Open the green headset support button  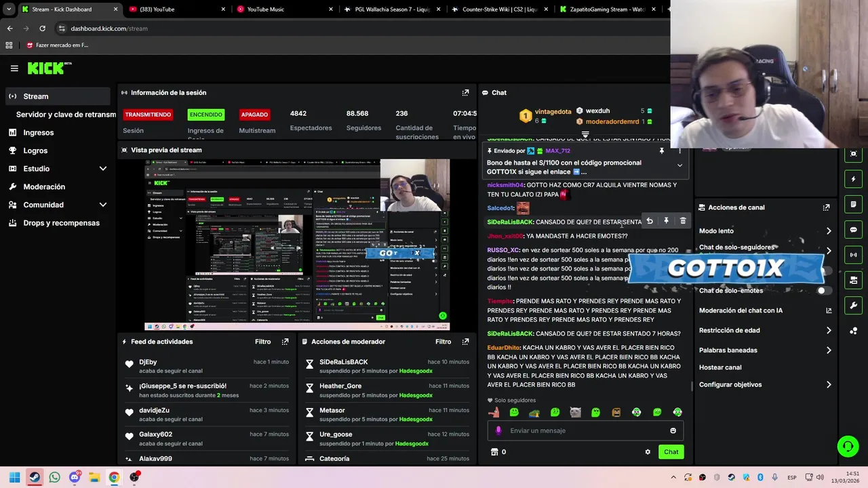[x=848, y=446]
